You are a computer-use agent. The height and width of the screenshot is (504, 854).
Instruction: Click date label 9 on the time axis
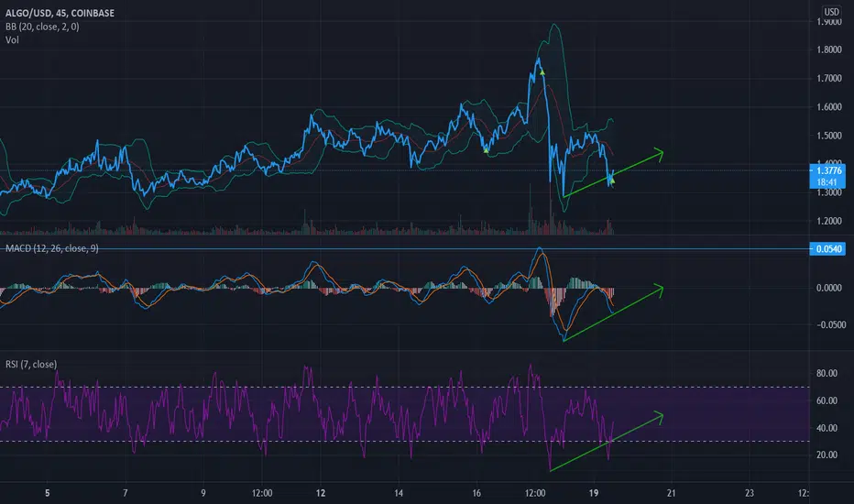click(x=203, y=493)
